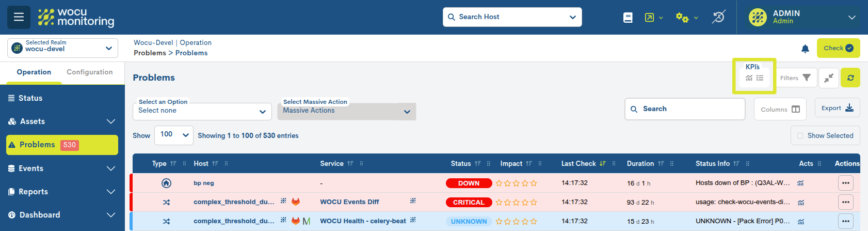This screenshot has height=231, width=868.
Task: Click the compress view arrows icon
Action: click(x=829, y=78)
